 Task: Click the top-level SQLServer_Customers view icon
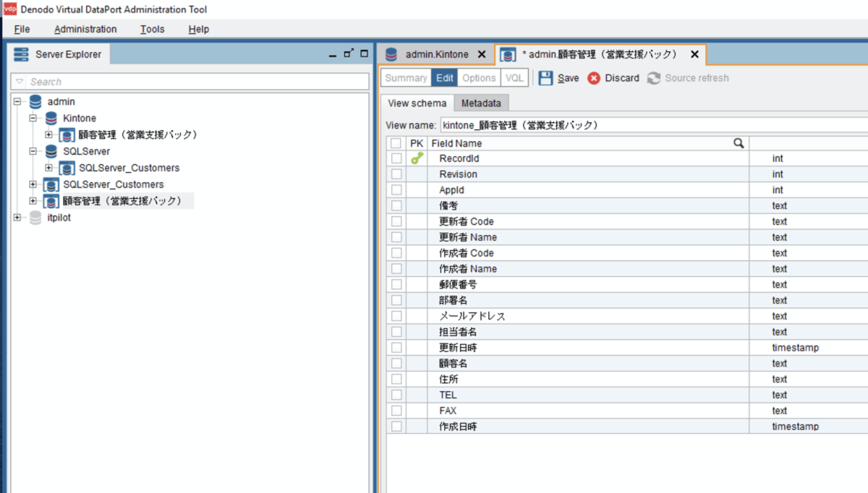tap(51, 184)
